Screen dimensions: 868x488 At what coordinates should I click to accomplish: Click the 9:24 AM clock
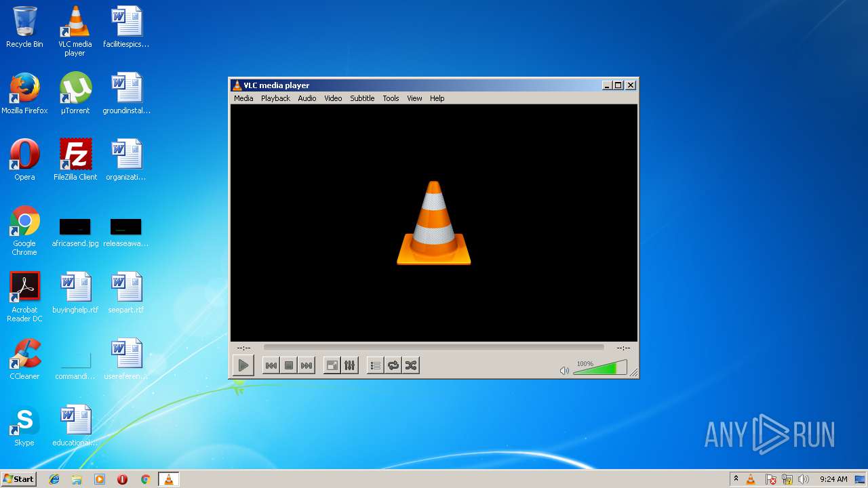point(833,479)
